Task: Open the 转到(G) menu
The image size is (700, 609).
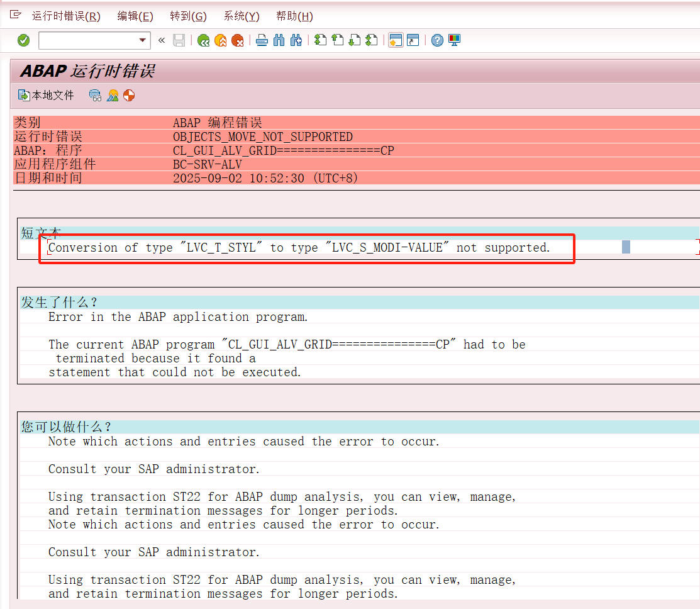Action: pyautogui.click(x=189, y=16)
